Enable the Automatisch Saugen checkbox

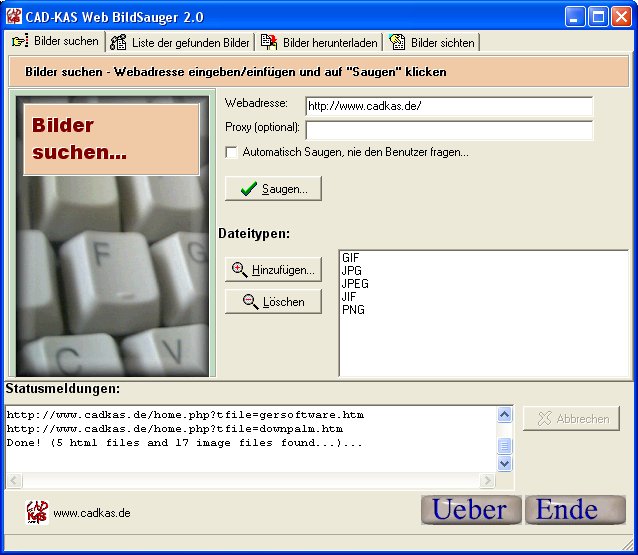point(232,152)
